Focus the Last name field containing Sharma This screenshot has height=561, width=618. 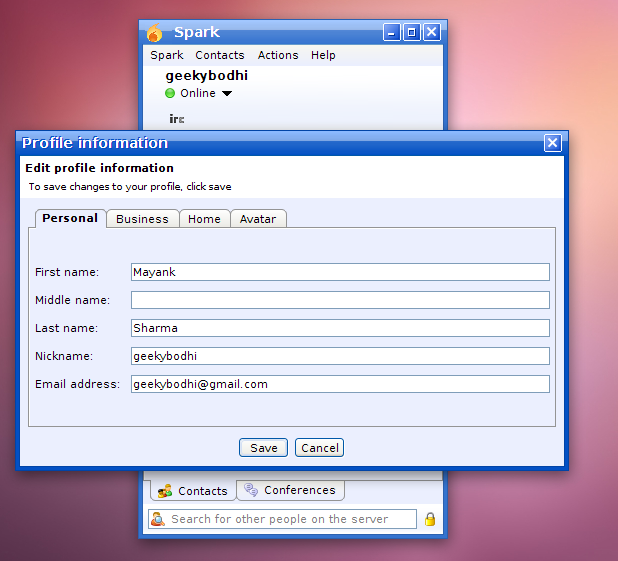[x=340, y=328]
